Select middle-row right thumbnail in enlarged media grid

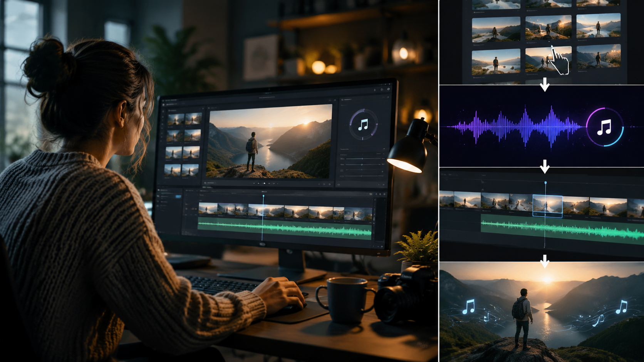pyautogui.click(x=599, y=25)
